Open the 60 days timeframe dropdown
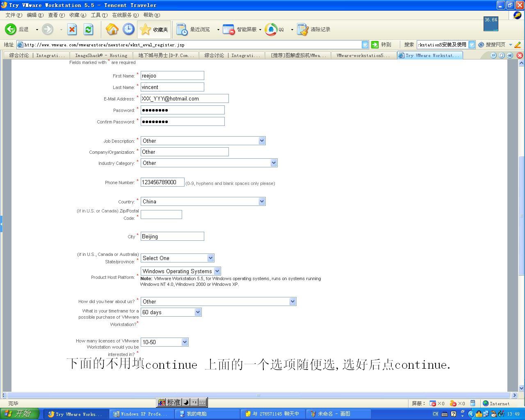The height and width of the screenshot is (420, 525). pos(171,312)
